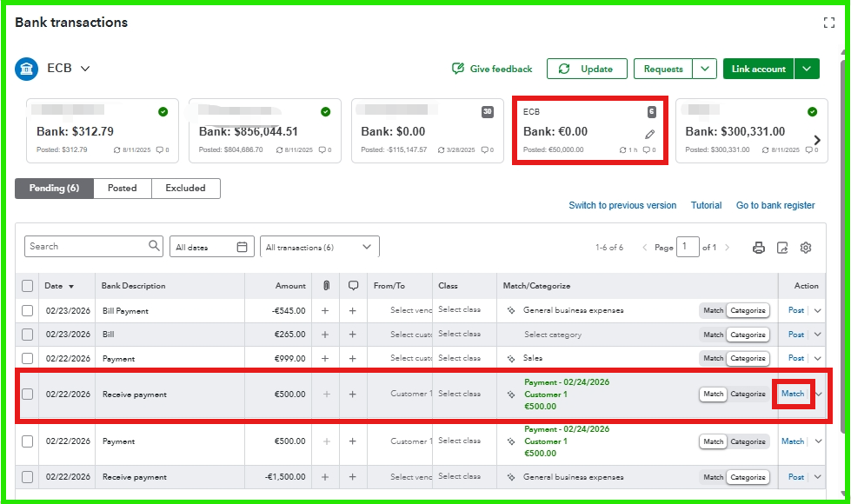
Task: Click the Give feedback link
Action: (492, 69)
